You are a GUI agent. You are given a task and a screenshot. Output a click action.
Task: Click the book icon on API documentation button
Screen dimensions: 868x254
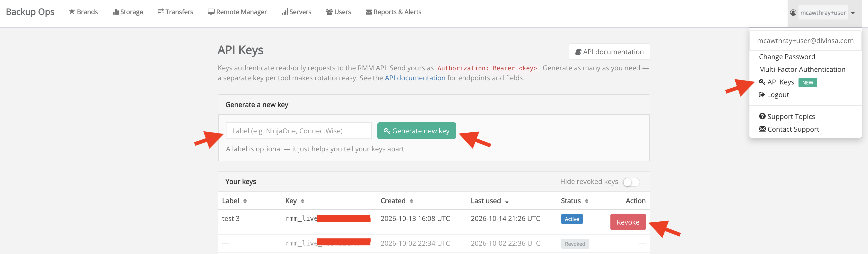point(578,52)
